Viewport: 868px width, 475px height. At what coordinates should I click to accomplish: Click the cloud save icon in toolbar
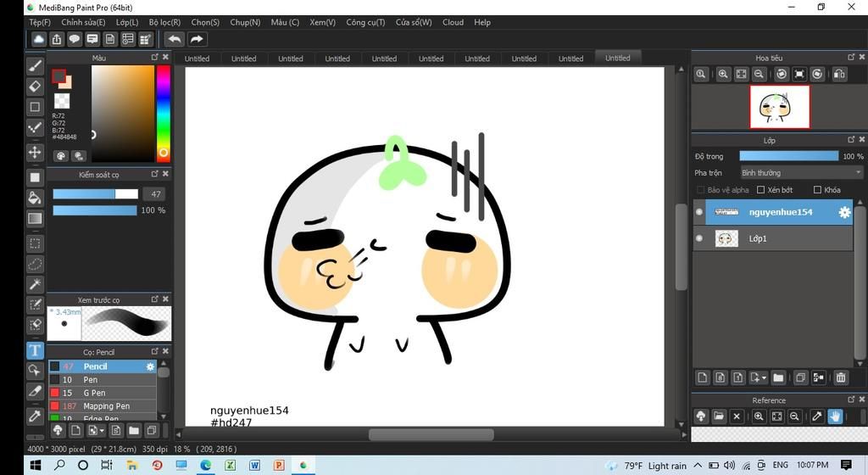coord(39,39)
